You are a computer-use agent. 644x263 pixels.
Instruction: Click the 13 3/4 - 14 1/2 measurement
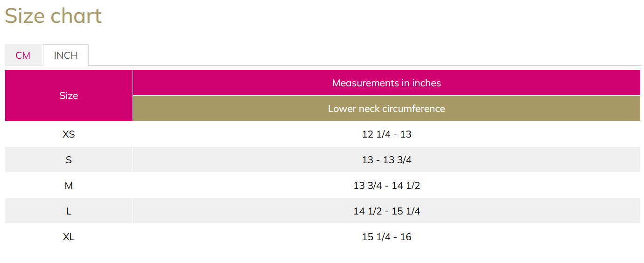[x=386, y=186]
